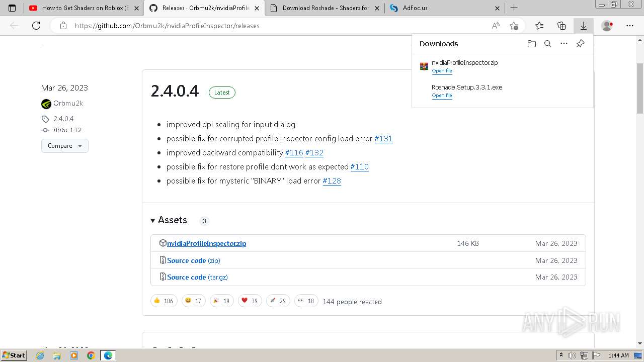Launch Internet Explorer from taskbar

tap(40, 355)
